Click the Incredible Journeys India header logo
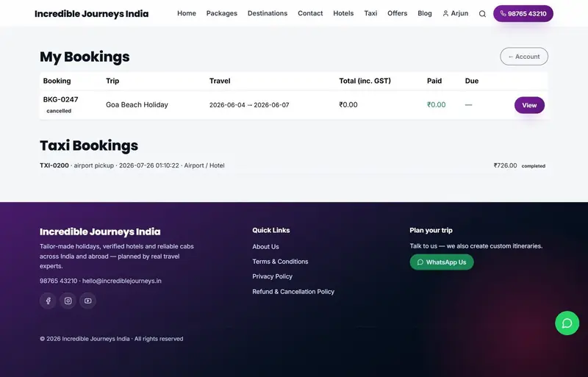 (x=91, y=14)
